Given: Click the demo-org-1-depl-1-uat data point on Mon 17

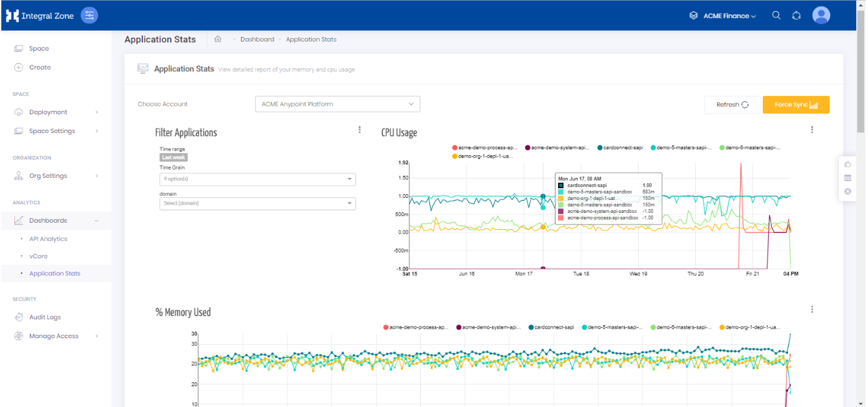Looking at the screenshot, I should 543,227.
